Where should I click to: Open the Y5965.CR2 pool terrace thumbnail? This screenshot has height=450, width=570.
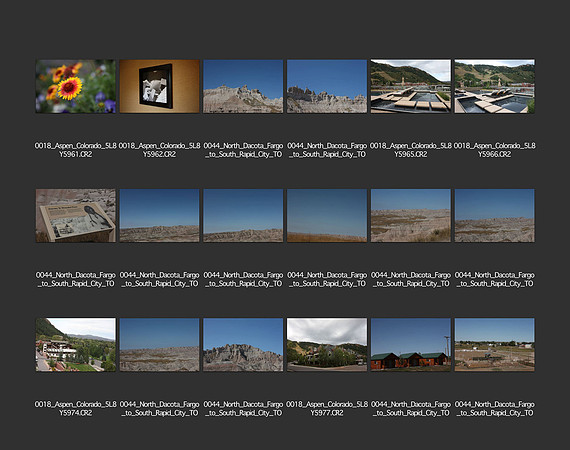click(x=411, y=86)
